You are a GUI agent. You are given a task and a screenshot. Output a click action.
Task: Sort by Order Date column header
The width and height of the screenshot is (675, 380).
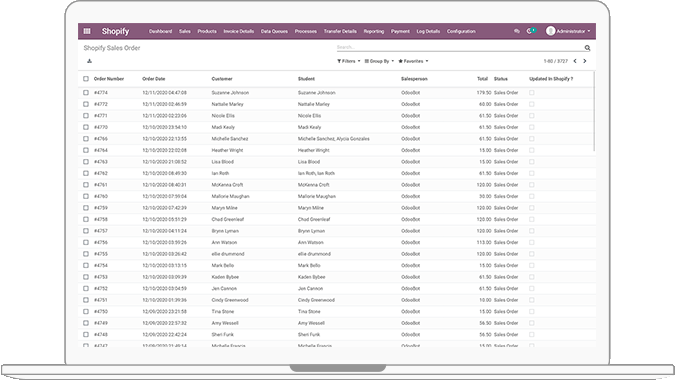(154, 79)
